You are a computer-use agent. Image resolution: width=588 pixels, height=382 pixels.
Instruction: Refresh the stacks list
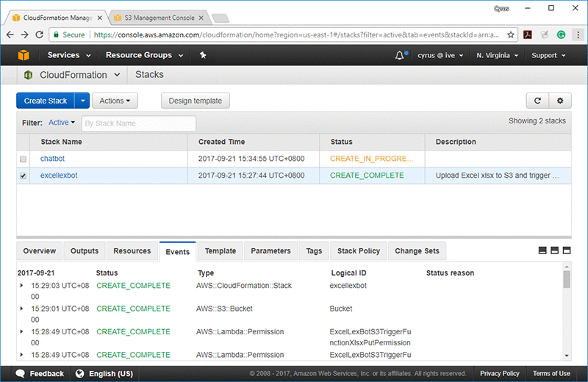coord(537,101)
